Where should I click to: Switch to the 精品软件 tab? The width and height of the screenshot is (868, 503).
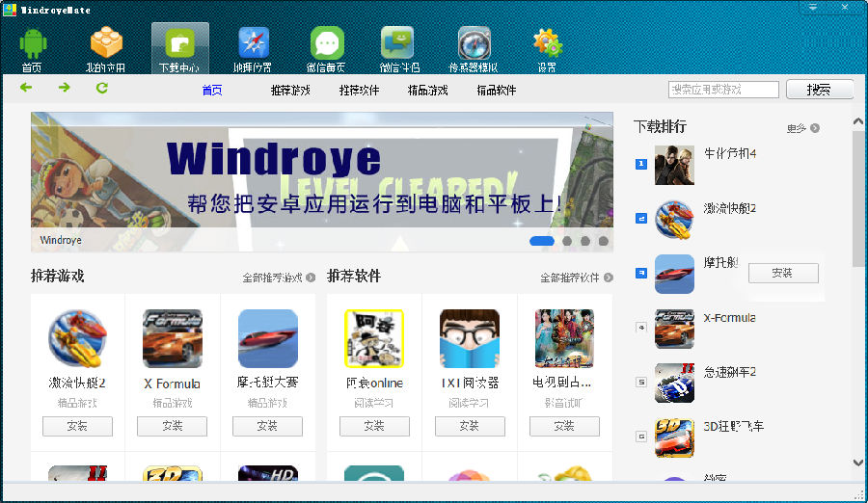click(x=497, y=91)
